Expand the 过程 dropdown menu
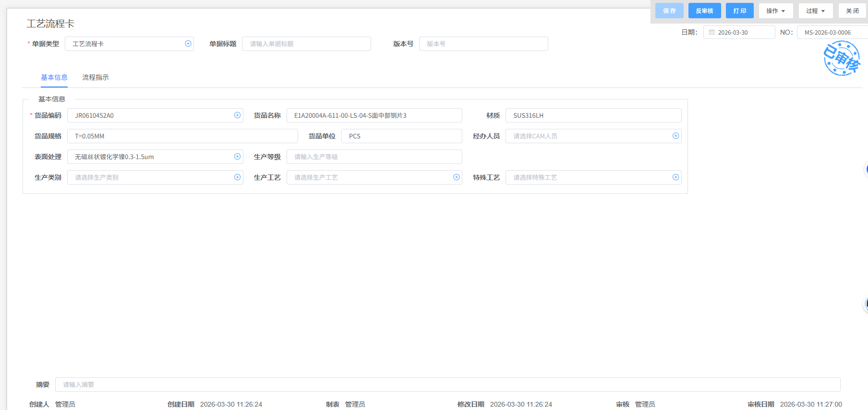This screenshot has width=868, height=410. point(815,11)
